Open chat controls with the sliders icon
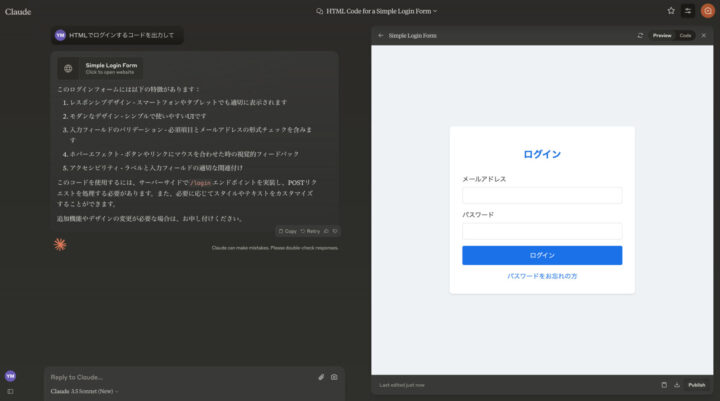Screen dimensions: 720x401 [688, 10]
